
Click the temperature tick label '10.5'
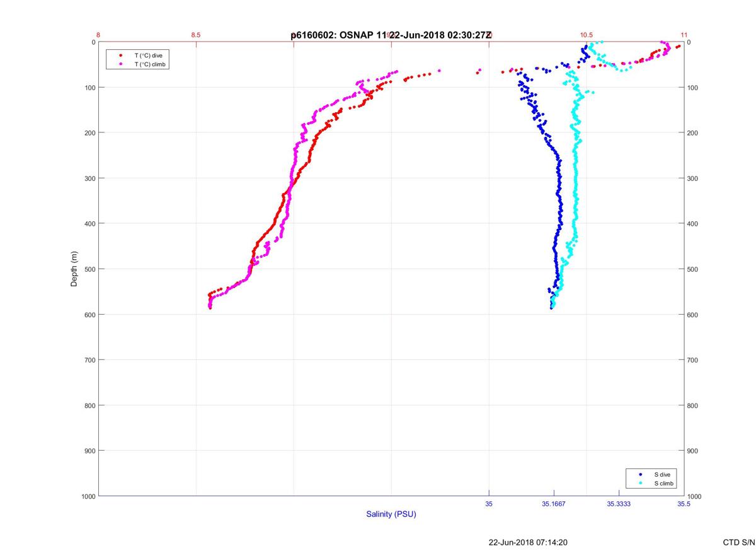tap(587, 35)
